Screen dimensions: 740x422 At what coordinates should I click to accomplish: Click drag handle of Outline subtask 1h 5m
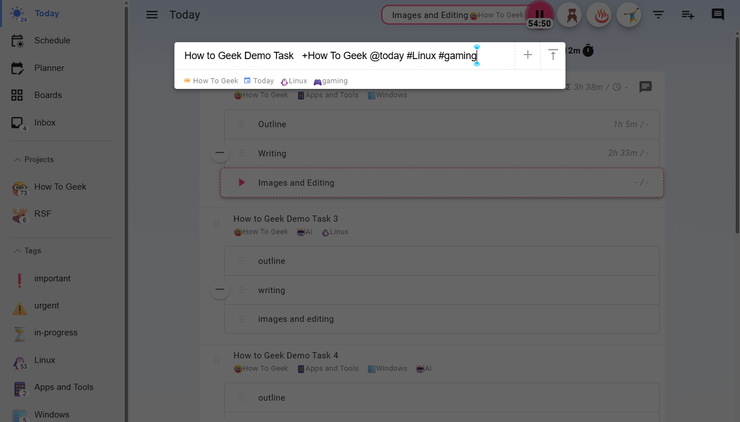pos(242,124)
